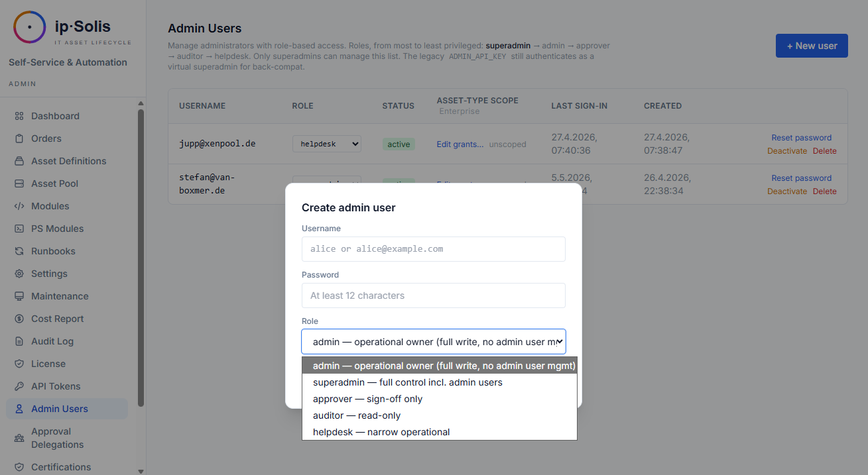
Task: Click the Runbooks refresh icon
Action: [19, 251]
